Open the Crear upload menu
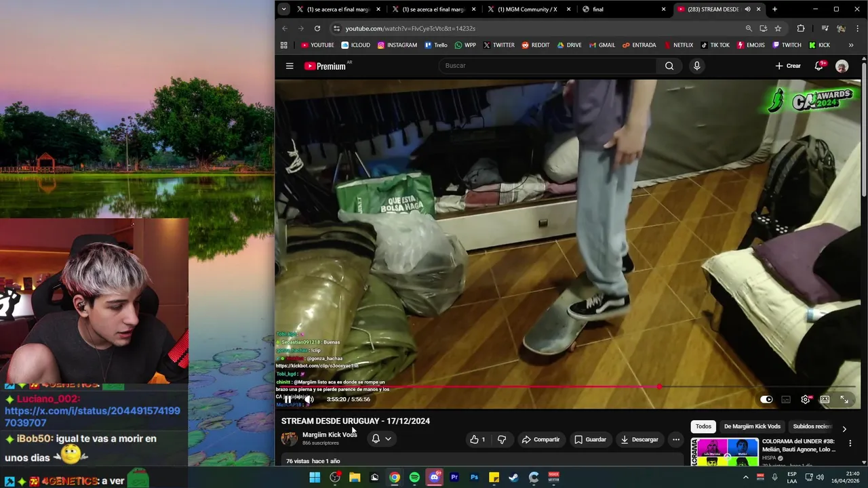The image size is (868, 488). pos(788,66)
